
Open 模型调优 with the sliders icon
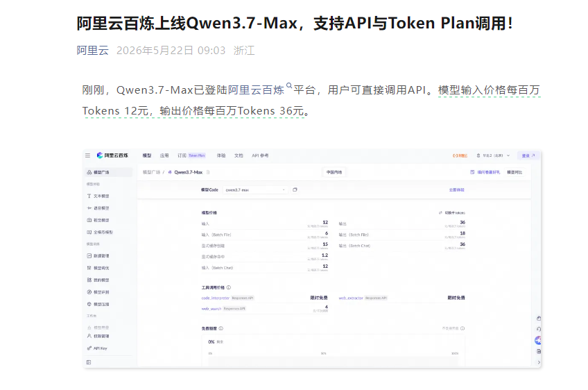click(x=98, y=268)
